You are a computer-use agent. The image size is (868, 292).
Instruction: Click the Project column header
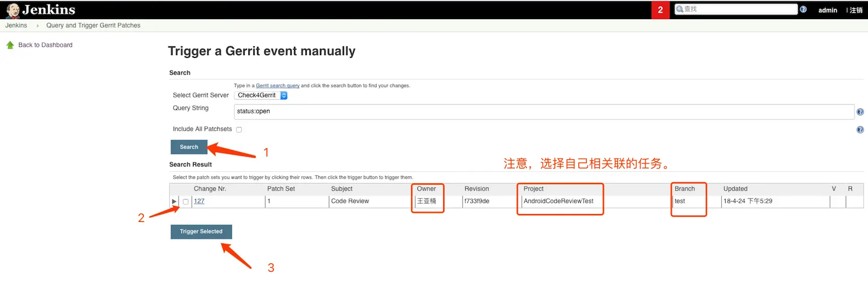tap(534, 189)
